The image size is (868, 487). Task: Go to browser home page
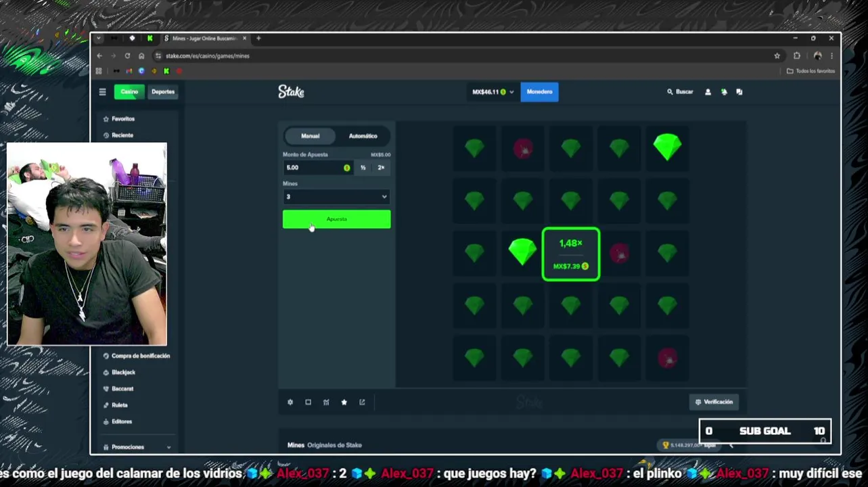pyautogui.click(x=141, y=55)
